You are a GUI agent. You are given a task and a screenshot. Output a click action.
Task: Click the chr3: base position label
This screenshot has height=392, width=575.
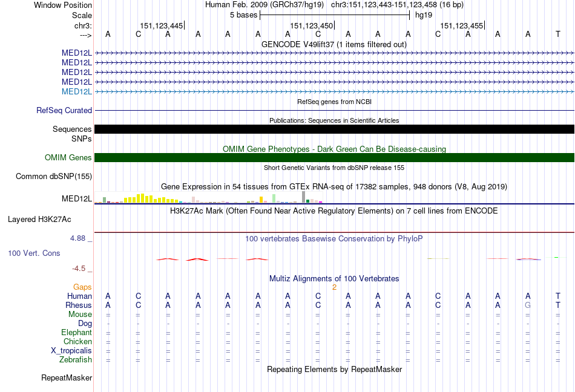(83, 25)
